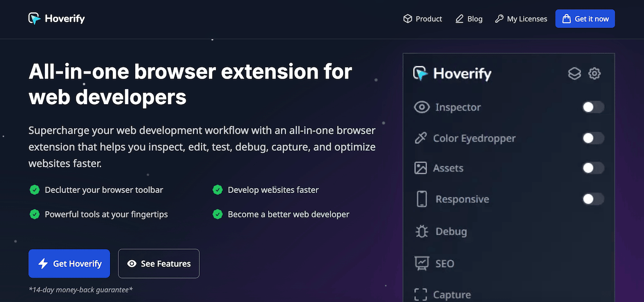Click the Color Eyedropper icon

(x=420, y=138)
